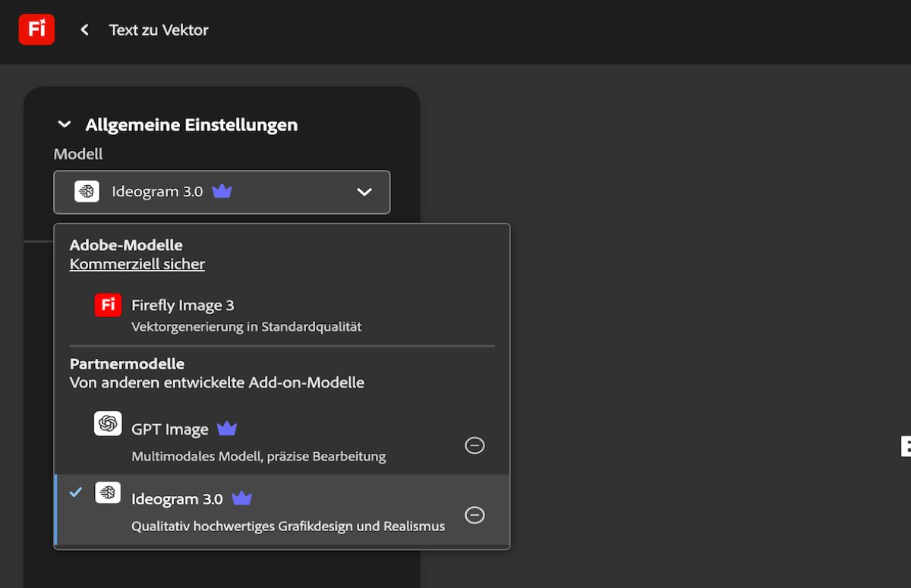Click the GPT Image OpenAI logo icon
Image resolution: width=911 pixels, height=588 pixels.
tap(108, 423)
